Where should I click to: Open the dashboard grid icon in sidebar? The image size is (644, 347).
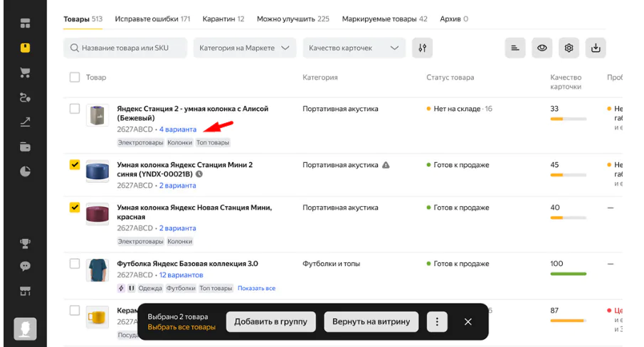tap(25, 23)
